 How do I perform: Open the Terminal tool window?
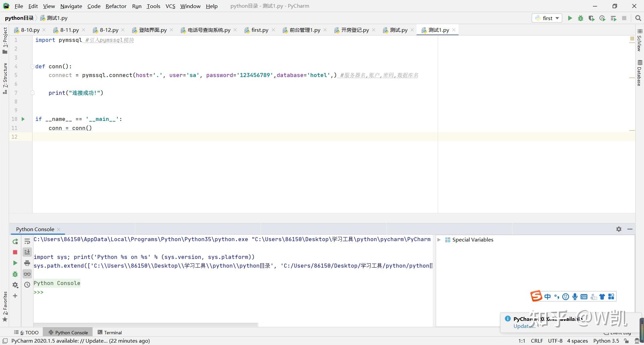[x=110, y=333]
